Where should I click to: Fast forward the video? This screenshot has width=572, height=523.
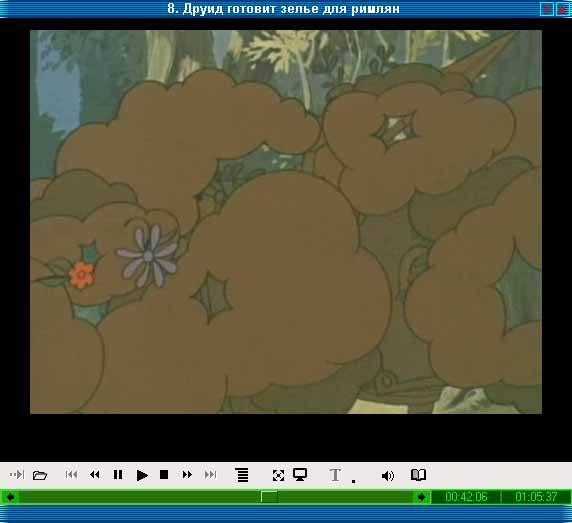pyautogui.click(x=187, y=474)
